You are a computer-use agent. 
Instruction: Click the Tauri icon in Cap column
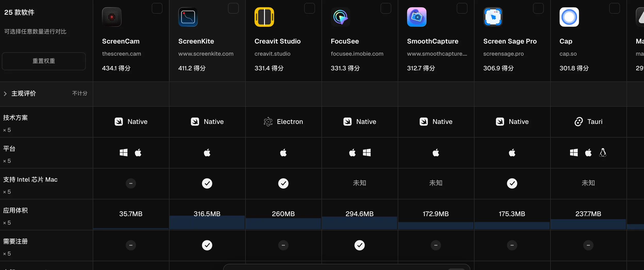[579, 122]
